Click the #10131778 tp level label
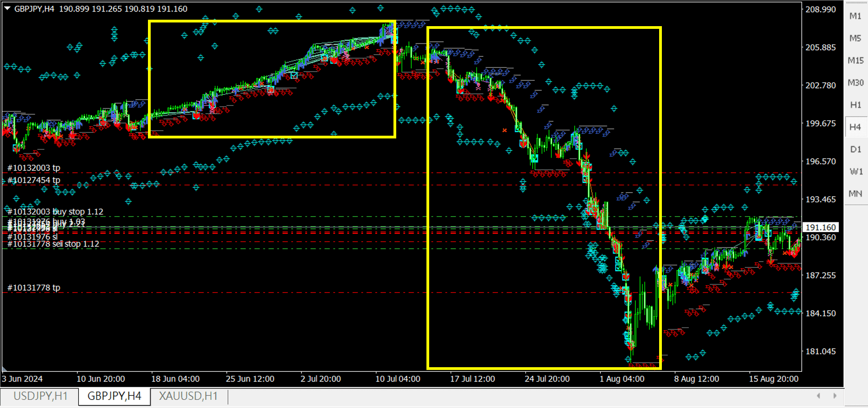The height and width of the screenshot is (408, 868). click(x=34, y=288)
